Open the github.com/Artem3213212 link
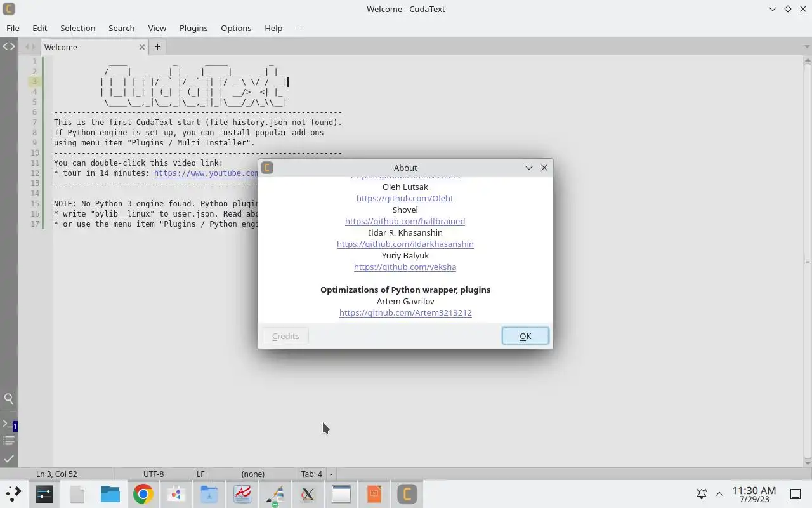Screen dimensions: 812x508 pos(405,312)
